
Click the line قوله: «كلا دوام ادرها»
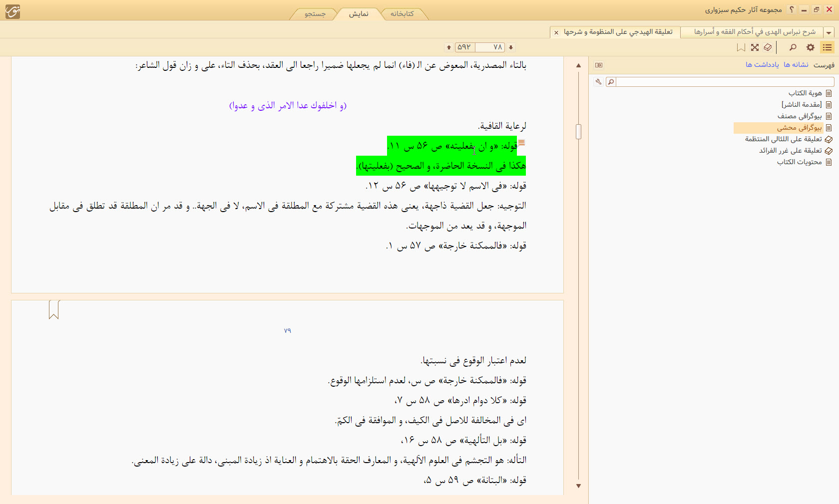[x=460, y=400]
